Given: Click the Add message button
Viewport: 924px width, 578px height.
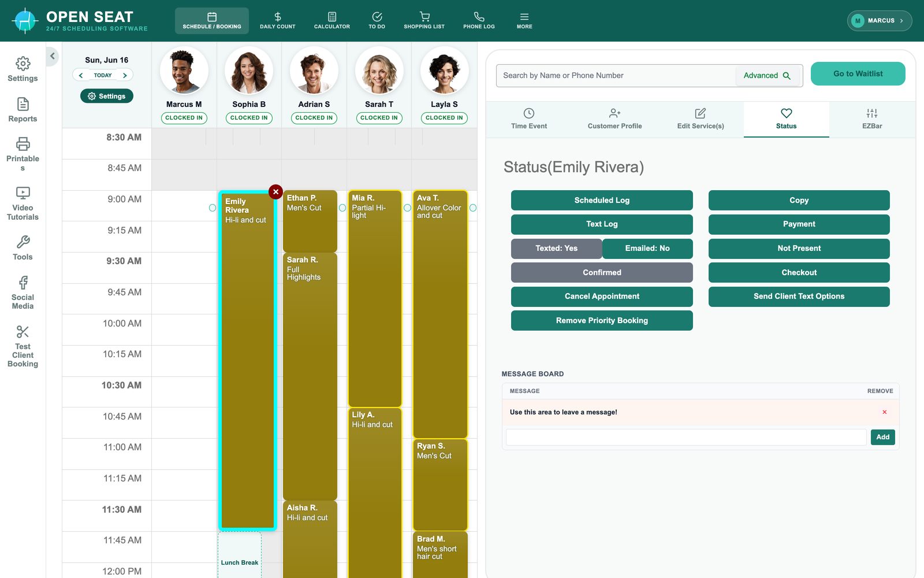Looking at the screenshot, I should coord(882,437).
